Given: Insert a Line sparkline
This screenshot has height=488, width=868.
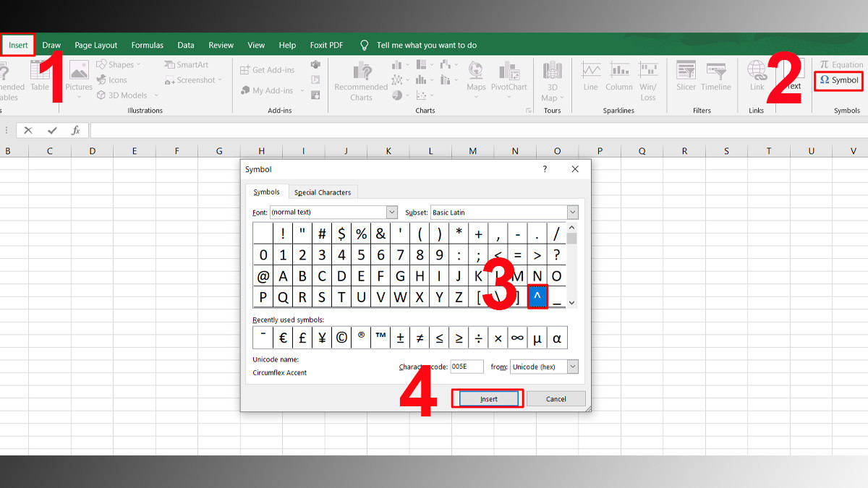Looking at the screenshot, I should pos(591,76).
